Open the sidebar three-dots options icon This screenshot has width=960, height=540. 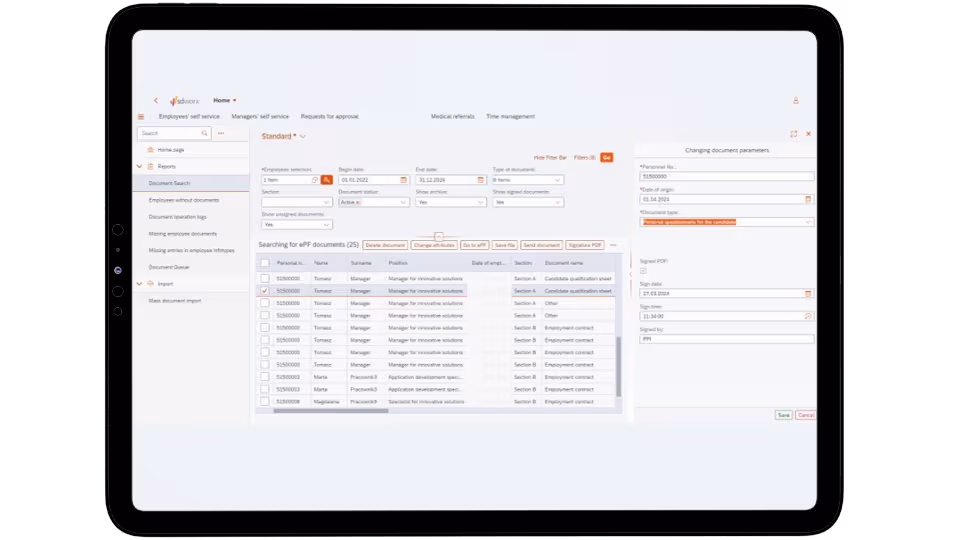tap(221, 133)
